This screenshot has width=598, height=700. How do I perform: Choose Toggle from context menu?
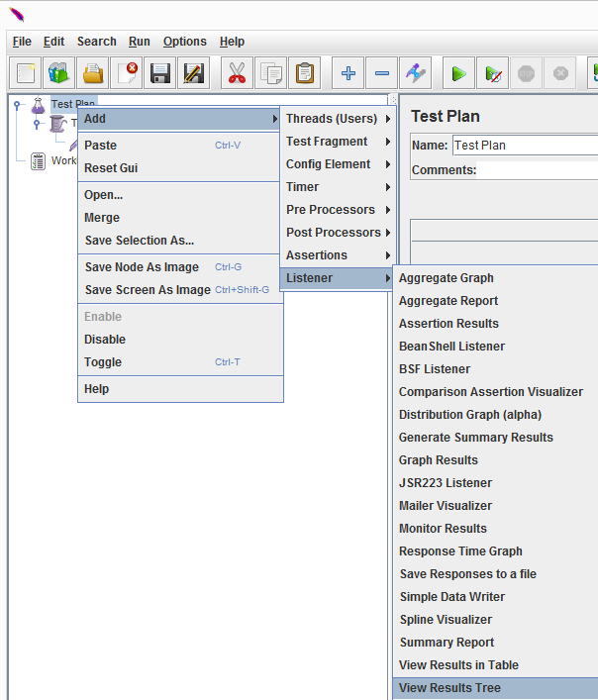tap(180, 362)
